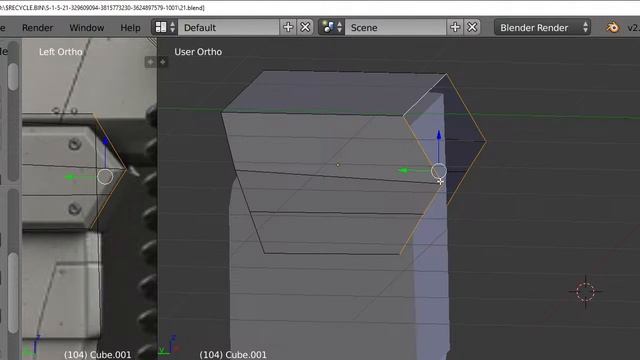The height and width of the screenshot is (360, 640).
Task: Click the Blender logo icon
Action: 612,27
